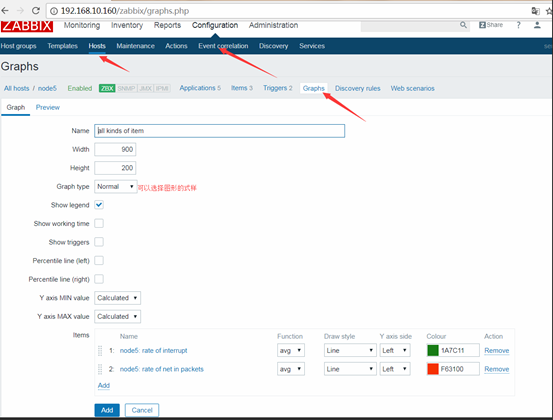Uncheck the Show legend checkbox
Viewport: 553px width, 420px height.
point(99,205)
